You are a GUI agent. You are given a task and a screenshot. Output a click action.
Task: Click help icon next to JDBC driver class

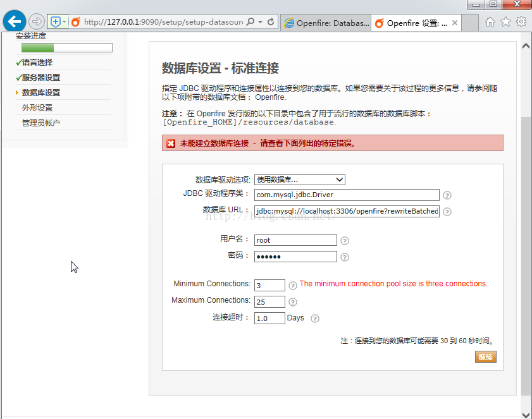pyautogui.click(x=447, y=195)
